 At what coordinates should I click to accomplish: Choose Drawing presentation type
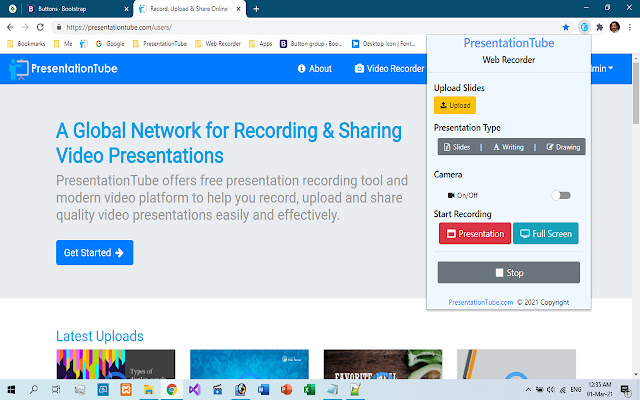(563, 147)
